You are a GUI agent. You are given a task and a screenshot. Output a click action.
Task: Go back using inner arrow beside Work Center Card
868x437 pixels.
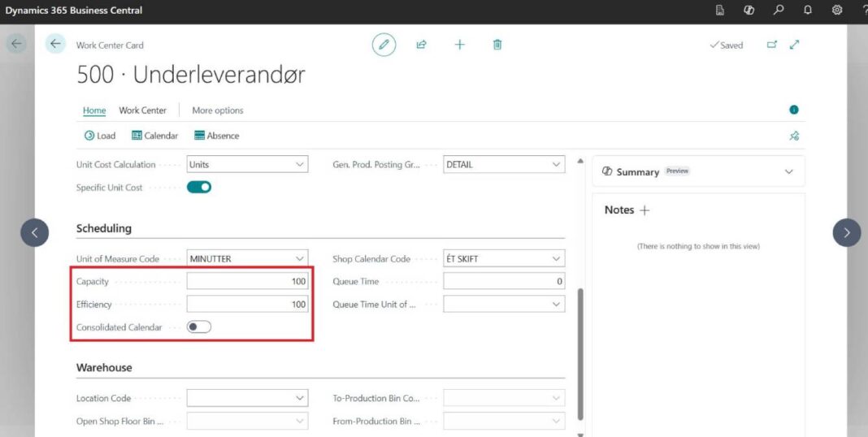pyautogui.click(x=55, y=44)
